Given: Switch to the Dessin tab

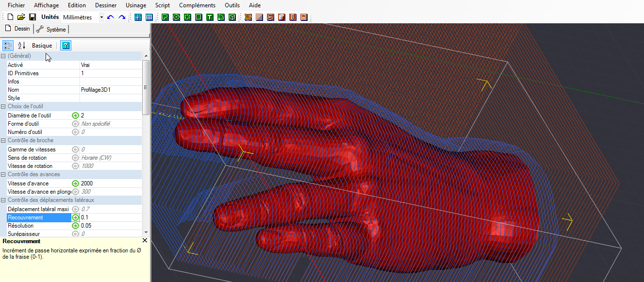Looking at the screenshot, I should [x=17, y=29].
